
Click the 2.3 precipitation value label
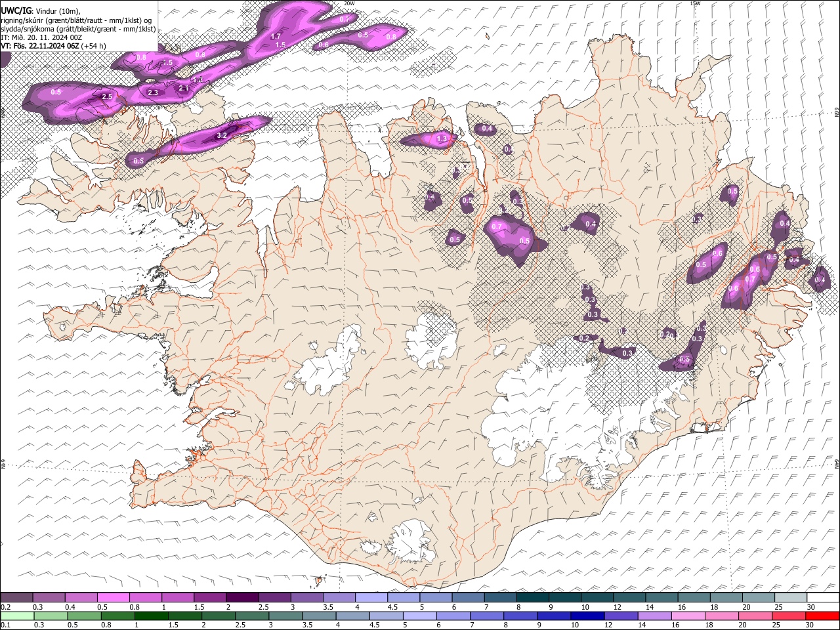click(153, 93)
